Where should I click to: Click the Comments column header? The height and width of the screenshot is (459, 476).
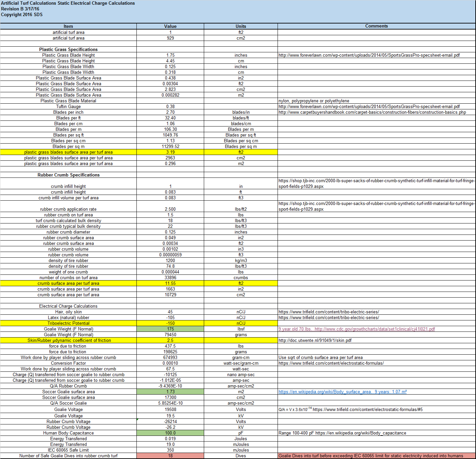pyautogui.click(x=376, y=26)
